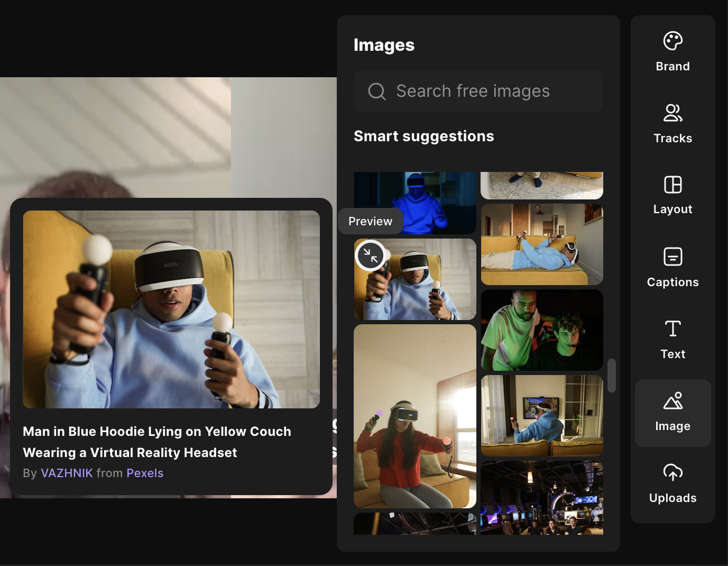728x566 pixels.
Task: Click the images panel scrollbar handle
Action: pos(611,376)
